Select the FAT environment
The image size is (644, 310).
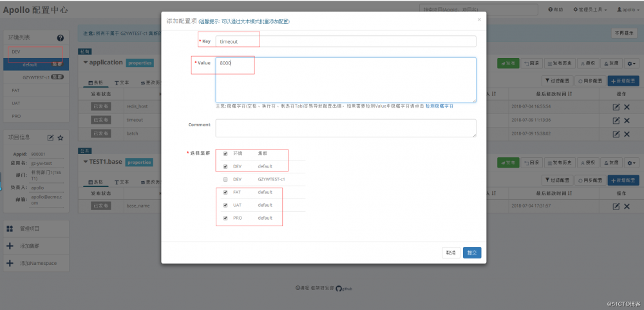pos(36,90)
